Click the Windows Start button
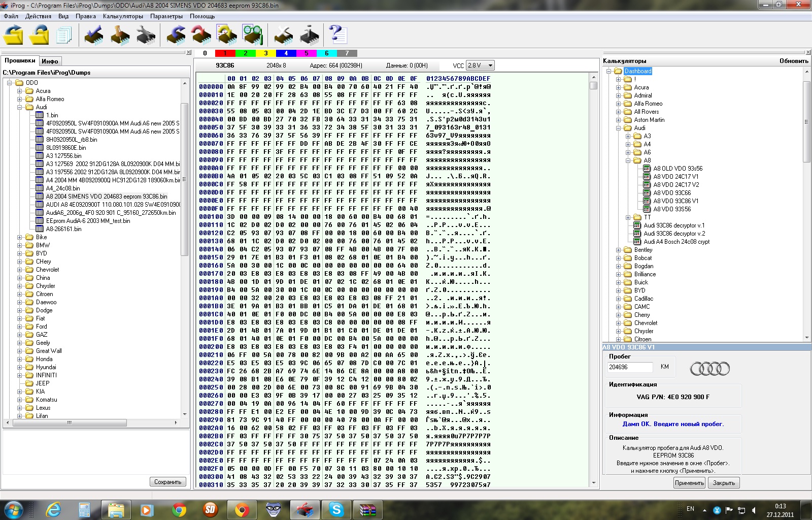The height and width of the screenshot is (520, 812). coord(13,509)
